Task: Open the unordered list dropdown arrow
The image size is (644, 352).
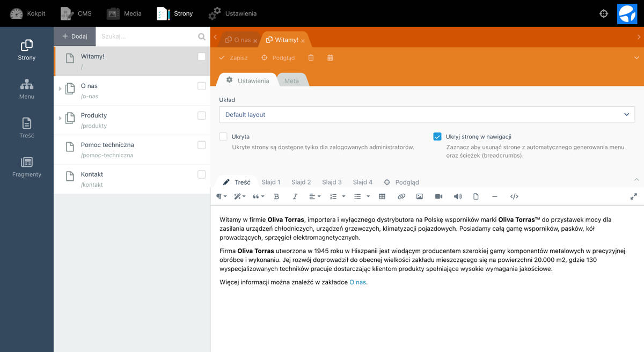Action: point(368,197)
